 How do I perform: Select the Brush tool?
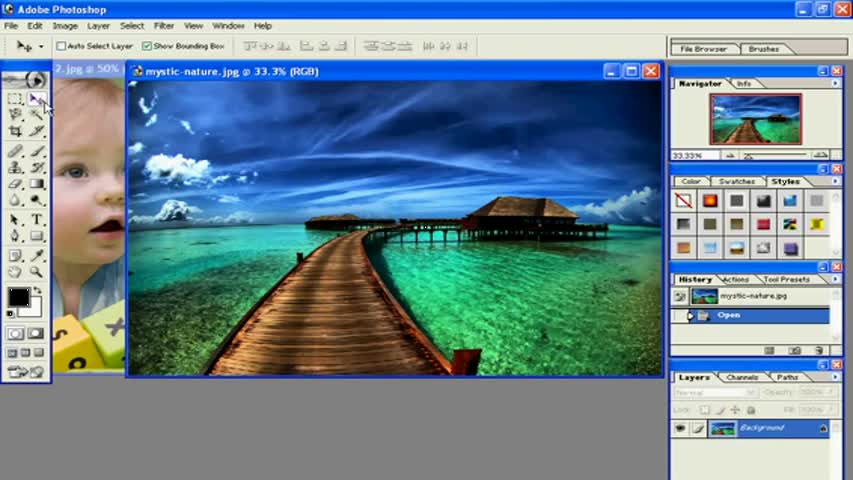tap(36, 151)
